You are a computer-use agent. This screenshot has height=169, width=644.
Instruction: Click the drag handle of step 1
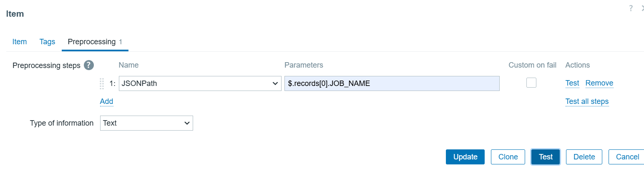(102, 83)
